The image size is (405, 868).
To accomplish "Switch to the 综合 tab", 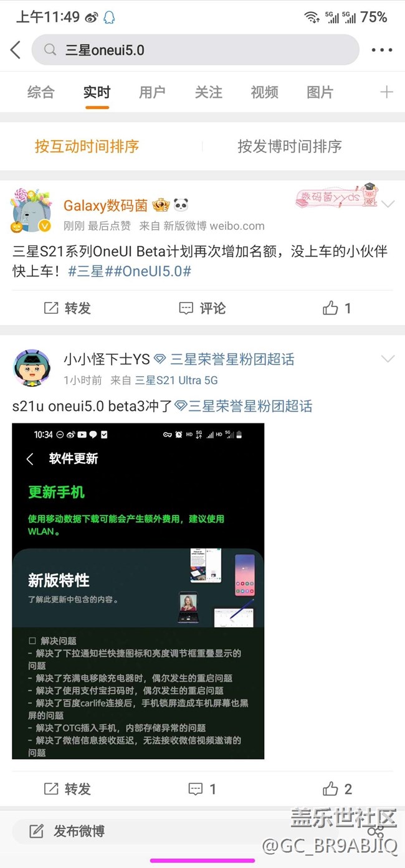I will click(x=41, y=92).
